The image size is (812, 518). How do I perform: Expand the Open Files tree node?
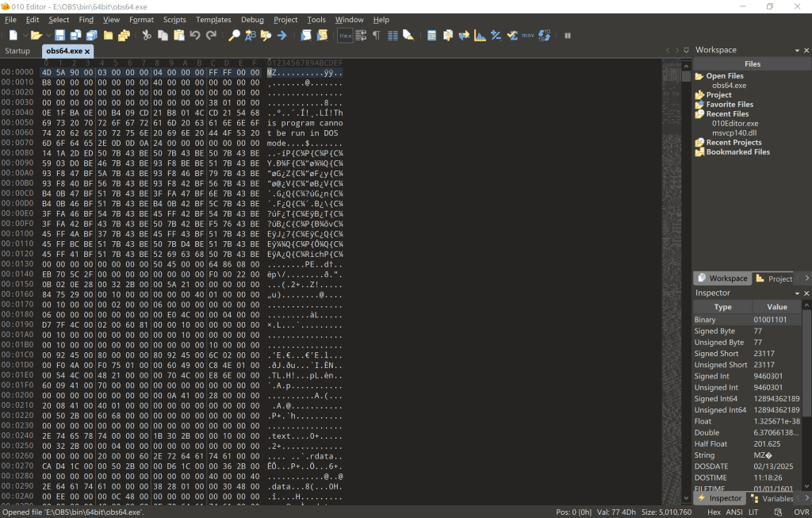pyautogui.click(x=718, y=75)
